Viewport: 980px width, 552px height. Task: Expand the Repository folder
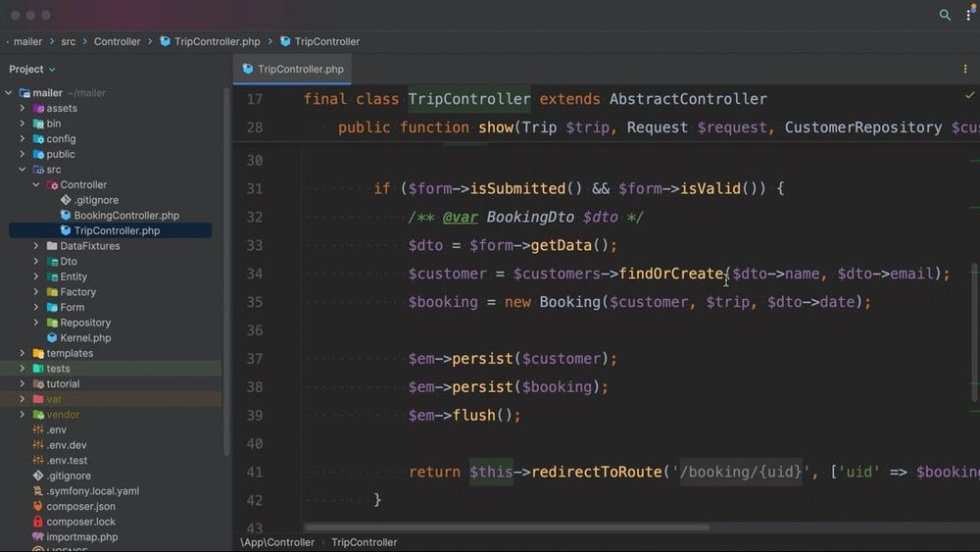36,323
